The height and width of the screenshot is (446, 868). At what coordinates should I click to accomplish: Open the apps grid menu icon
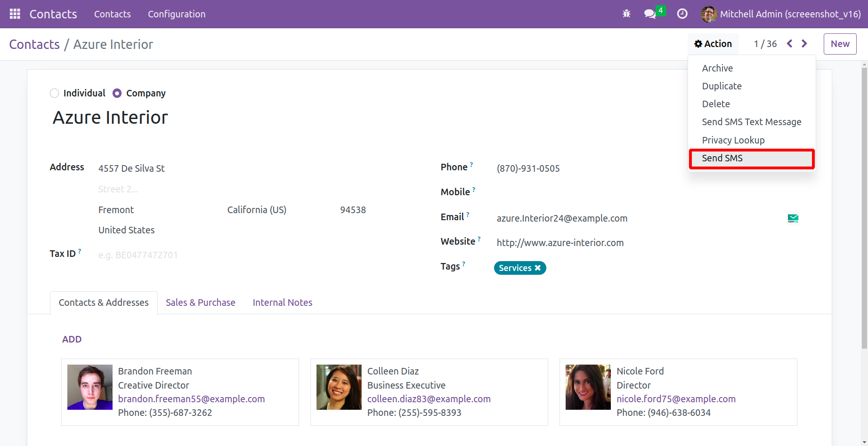point(15,14)
